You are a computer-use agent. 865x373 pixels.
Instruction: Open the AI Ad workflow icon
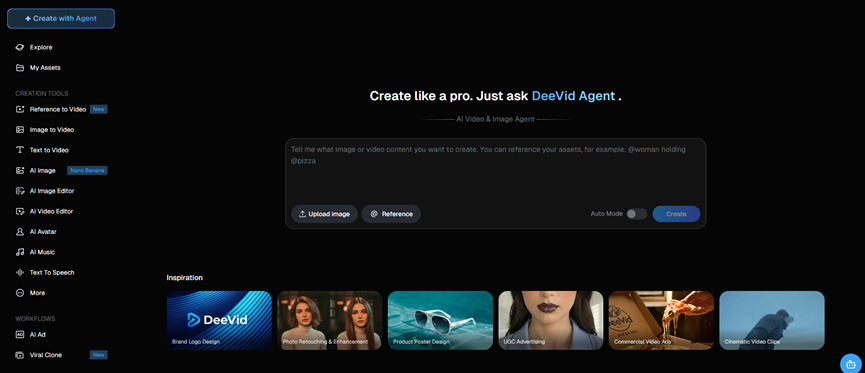(20, 334)
